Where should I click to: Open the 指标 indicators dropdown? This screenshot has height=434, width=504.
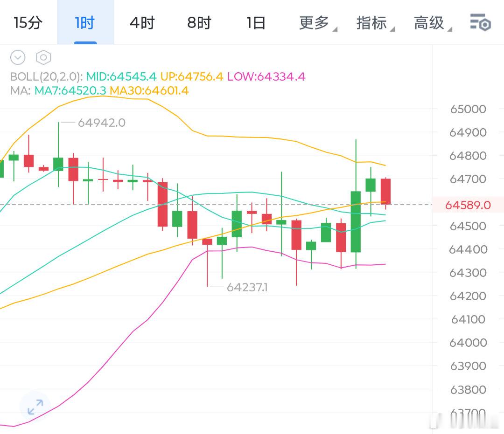375,23
